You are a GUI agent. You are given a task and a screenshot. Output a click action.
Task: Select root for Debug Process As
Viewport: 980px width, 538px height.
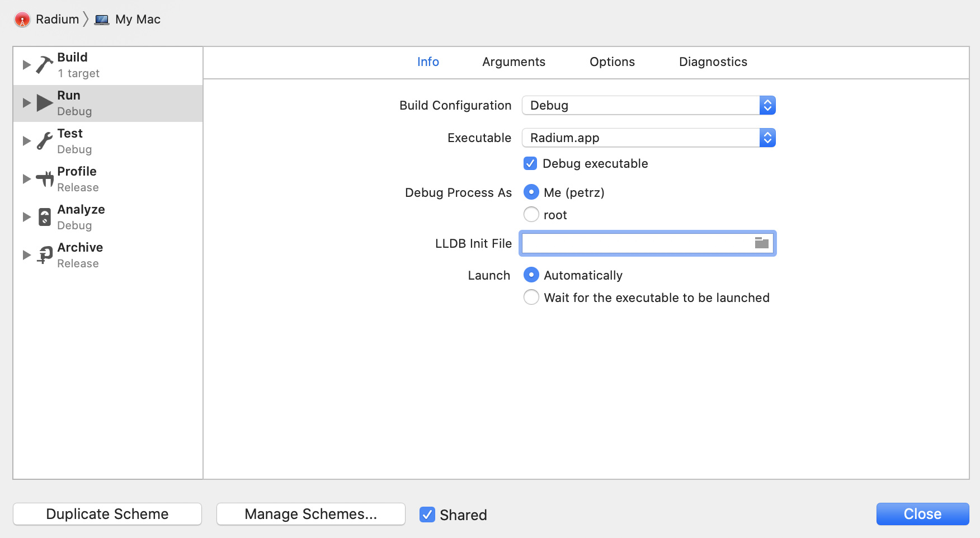(531, 215)
